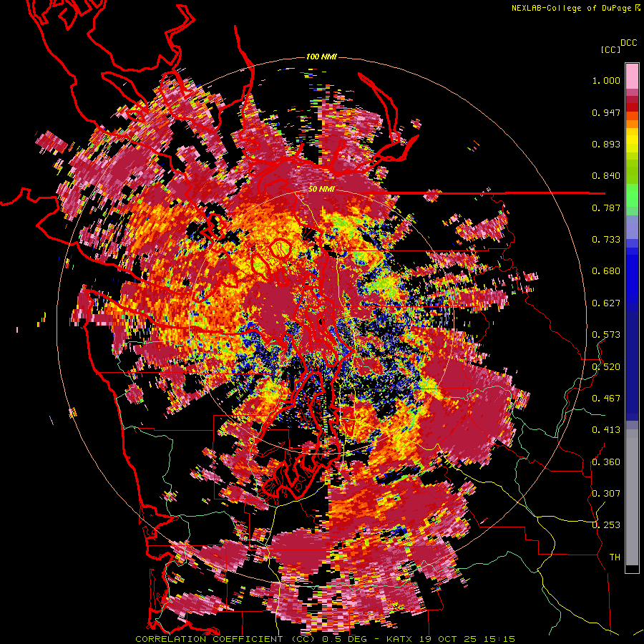
Task: Click the 0.573 scale value
Action: pyautogui.click(x=606, y=335)
